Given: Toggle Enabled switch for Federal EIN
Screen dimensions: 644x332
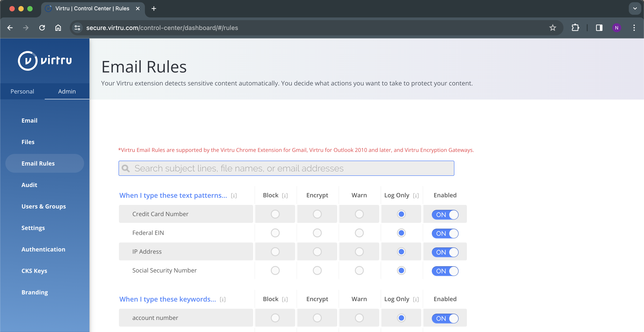Looking at the screenshot, I should (445, 233).
